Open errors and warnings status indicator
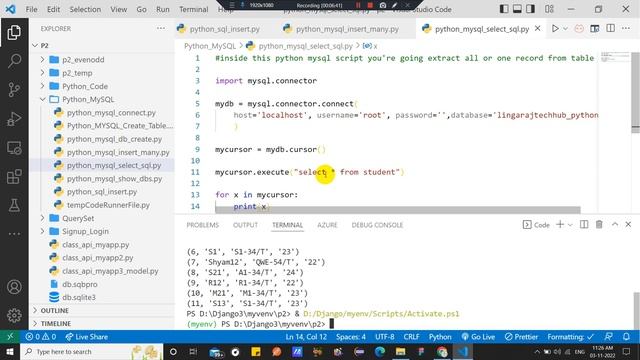 pyautogui.click(x=40, y=337)
